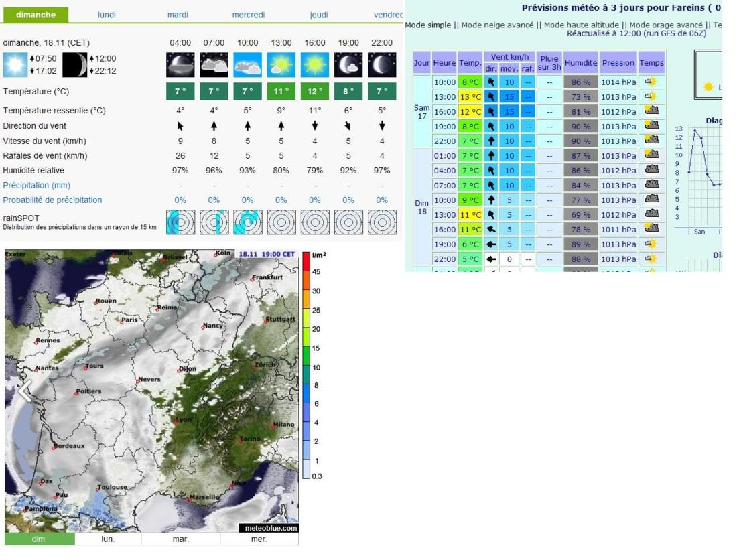
Task: Switch to the jeudi tab
Action: point(319,15)
